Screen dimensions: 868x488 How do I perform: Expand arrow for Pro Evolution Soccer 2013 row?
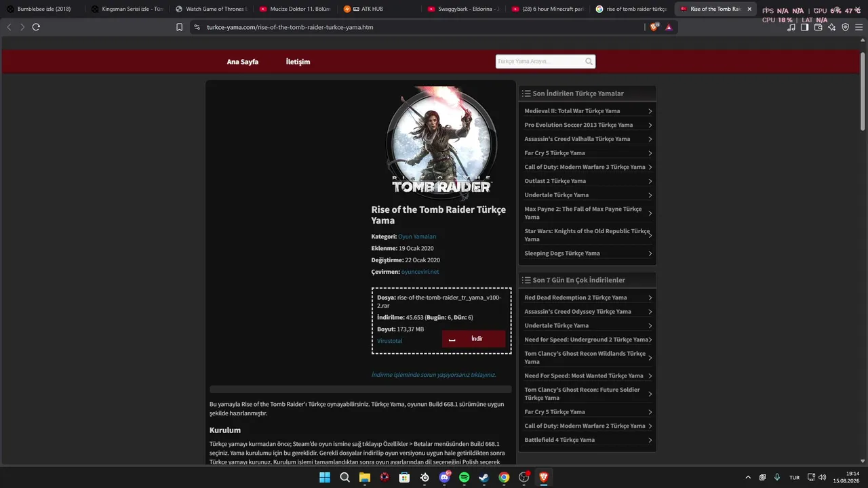650,125
